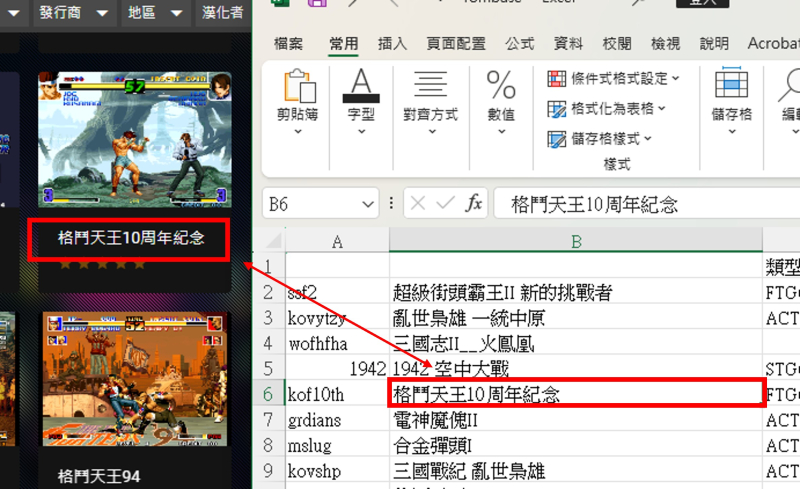This screenshot has width=800, height=489.
Task: Open the 格鬥天王10周年紀念 game screenshot thumbnail
Action: tap(135, 139)
